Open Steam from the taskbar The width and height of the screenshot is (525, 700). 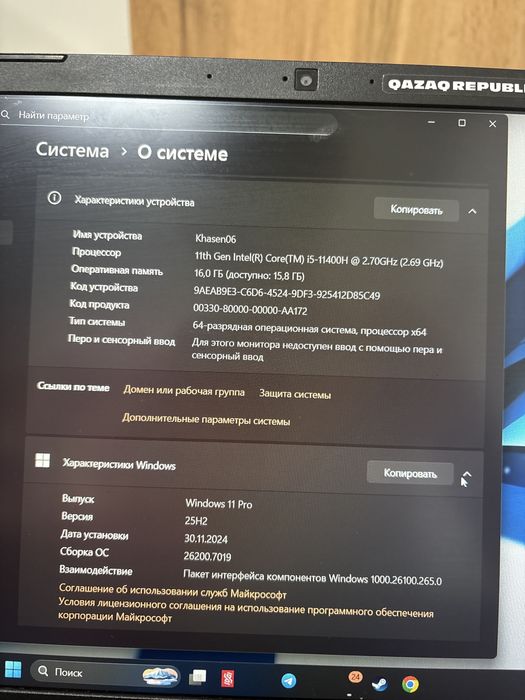click(380, 684)
